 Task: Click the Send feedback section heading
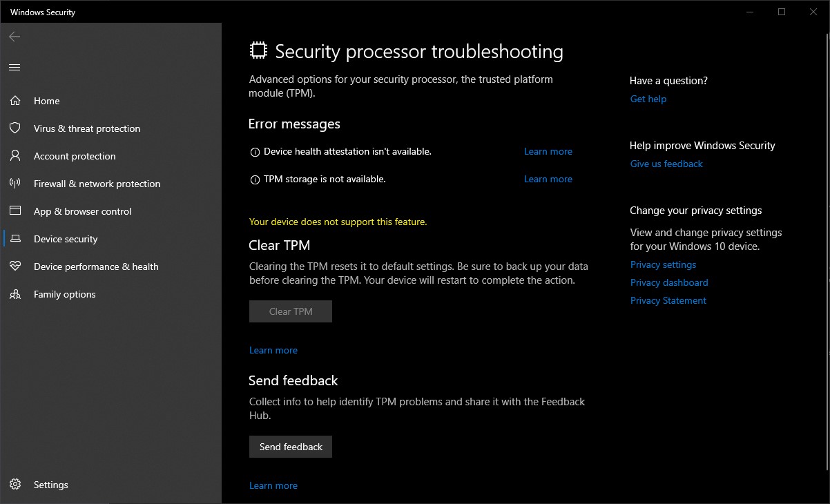point(293,380)
